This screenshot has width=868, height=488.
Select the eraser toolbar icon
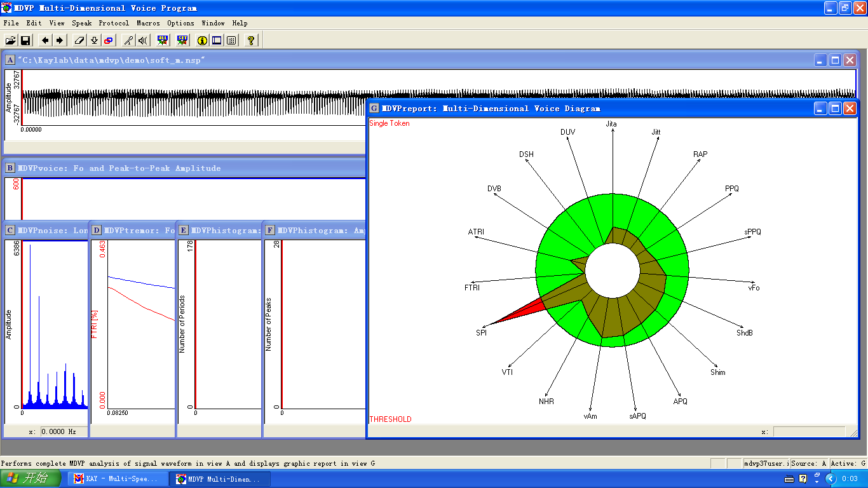[79, 41]
